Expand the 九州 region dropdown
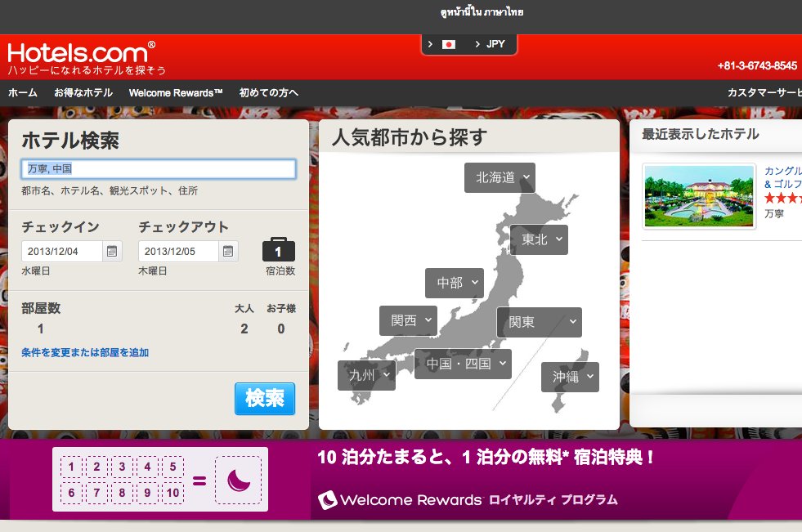 point(367,375)
